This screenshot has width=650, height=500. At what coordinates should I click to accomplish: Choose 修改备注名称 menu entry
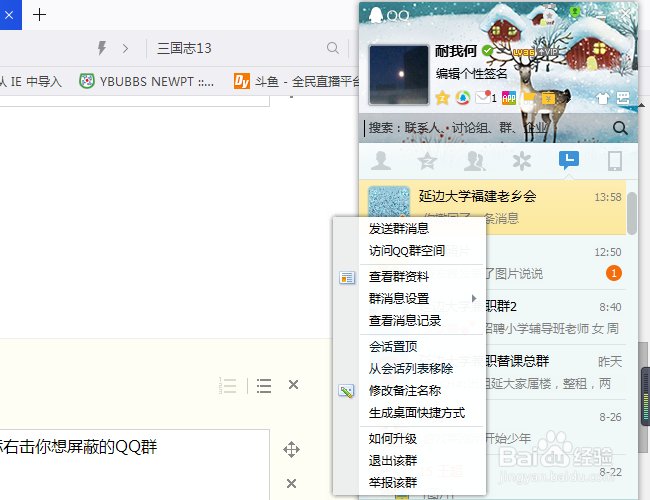coord(422,391)
